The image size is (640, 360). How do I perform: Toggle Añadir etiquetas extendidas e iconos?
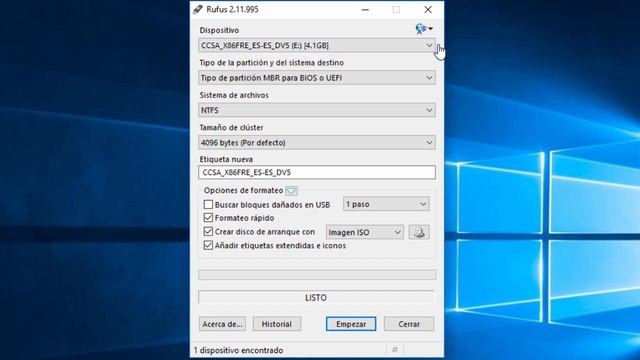(x=208, y=245)
